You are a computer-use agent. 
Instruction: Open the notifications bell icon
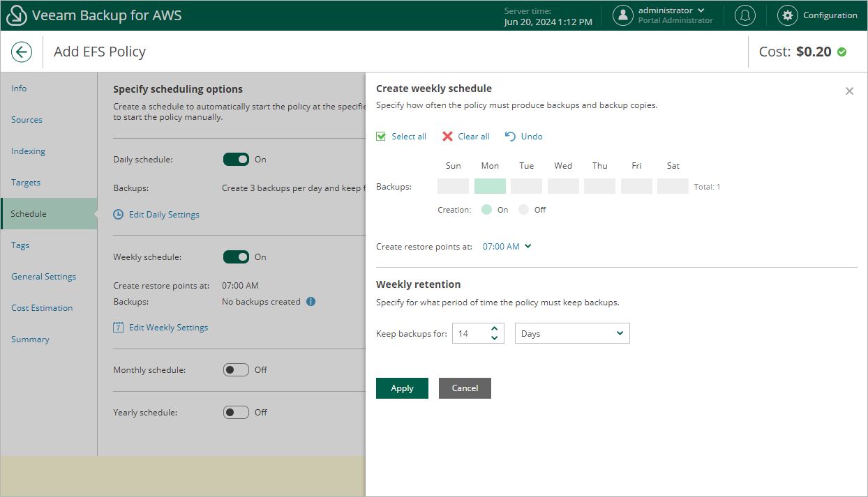[x=745, y=15]
